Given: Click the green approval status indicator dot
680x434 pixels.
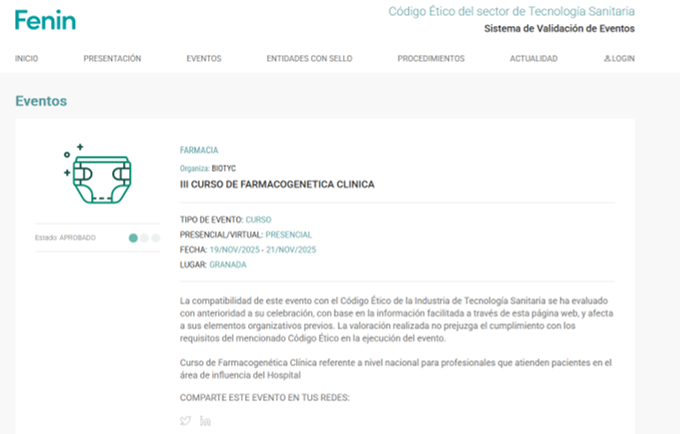Looking at the screenshot, I should pos(133,238).
